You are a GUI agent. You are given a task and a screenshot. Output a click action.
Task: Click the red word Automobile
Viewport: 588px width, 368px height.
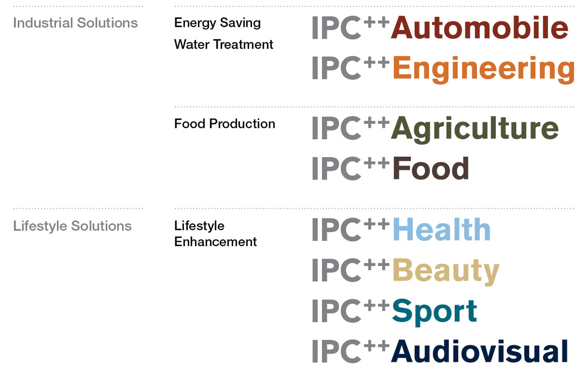pyautogui.click(x=480, y=28)
